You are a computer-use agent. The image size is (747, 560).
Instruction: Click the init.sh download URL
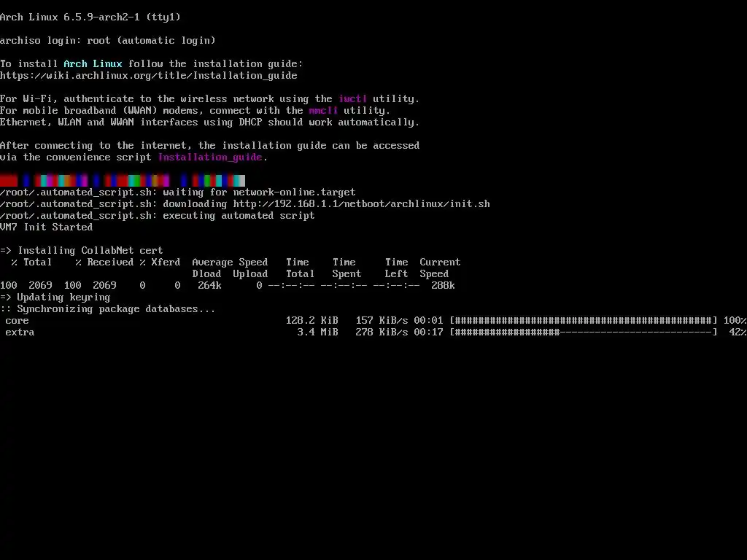[362, 204]
